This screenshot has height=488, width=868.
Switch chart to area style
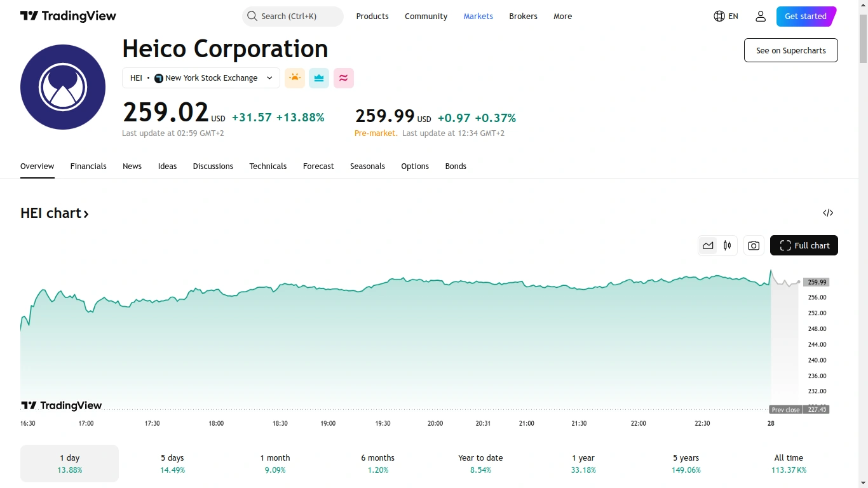click(x=708, y=245)
